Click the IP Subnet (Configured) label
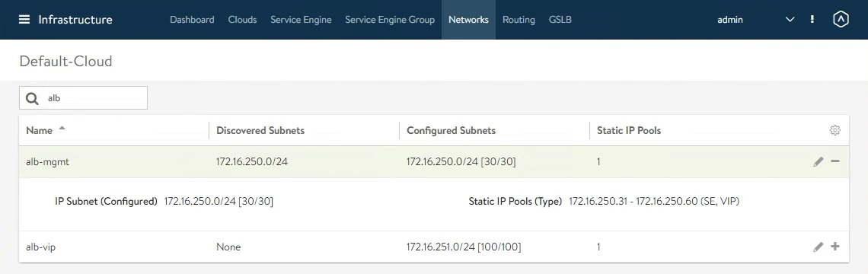Screen dimensions: 868x274 (107, 202)
